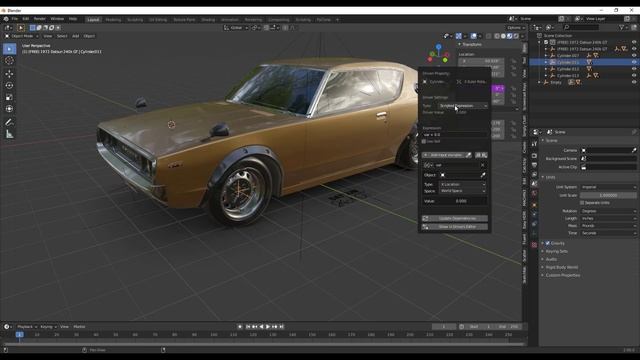
Task: Select the Rotate tool
Action: click(x=9, y=86)
